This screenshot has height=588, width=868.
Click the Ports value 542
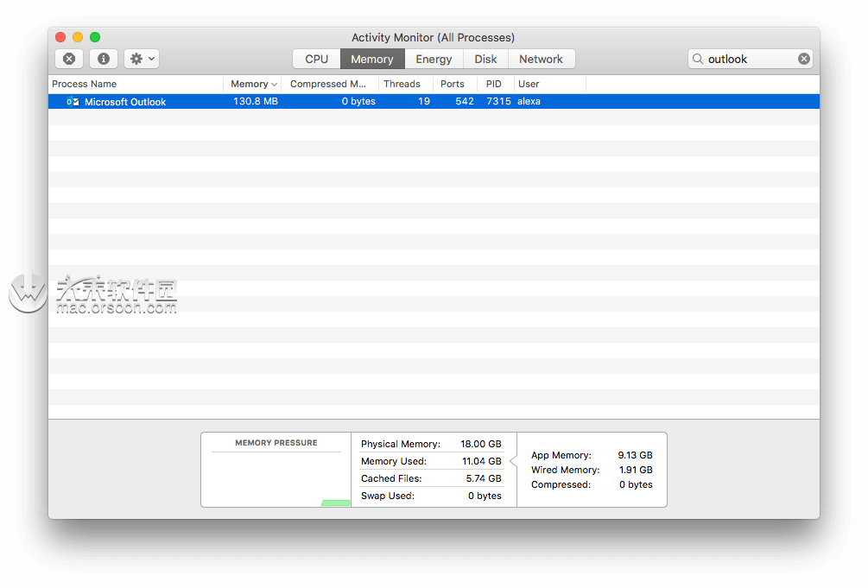tap(465, 101)
